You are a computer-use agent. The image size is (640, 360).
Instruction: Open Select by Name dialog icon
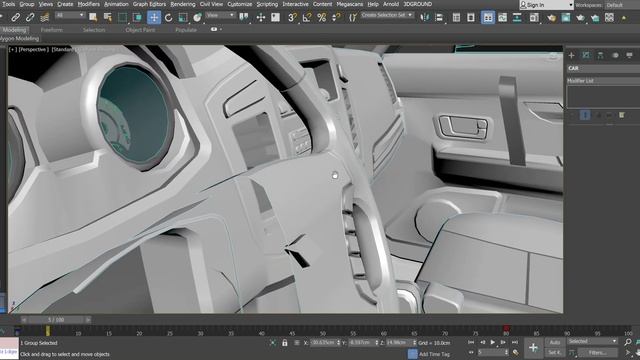[x=108, y=18]
